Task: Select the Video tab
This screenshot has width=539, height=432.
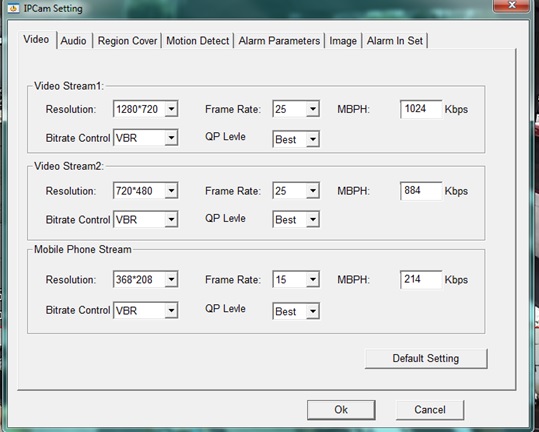Action: pyautogui.click(x=36, y=40)
